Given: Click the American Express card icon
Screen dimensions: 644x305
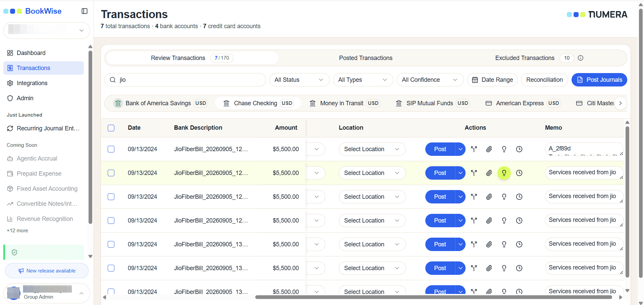Looking at the screenshot, I should [x=489, y=103].
